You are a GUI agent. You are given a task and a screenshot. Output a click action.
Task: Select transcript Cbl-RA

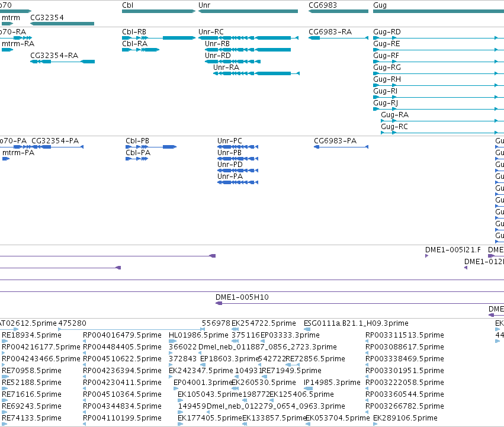(141, 50)
